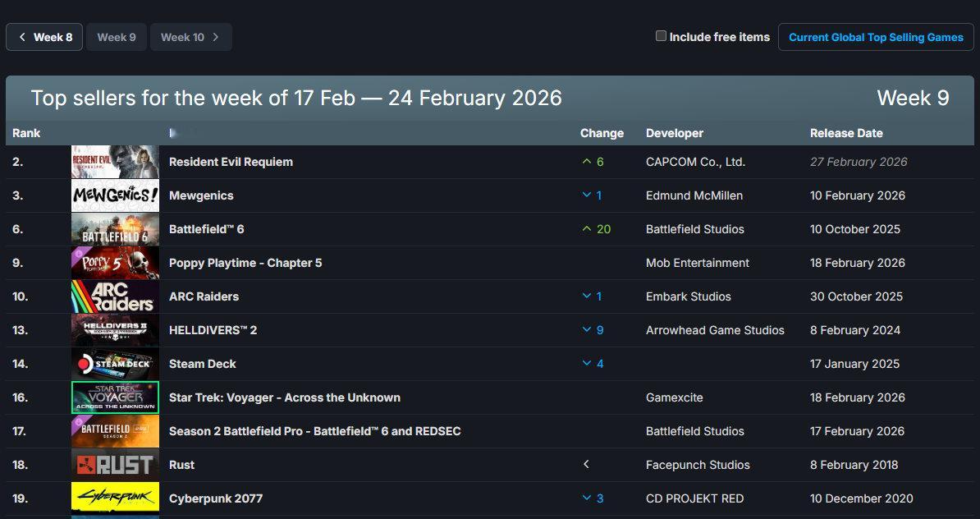This screenshot has width=980, height=519.
Task: Click the Mob Entertainment developer name
Action: tap(698, 264)
